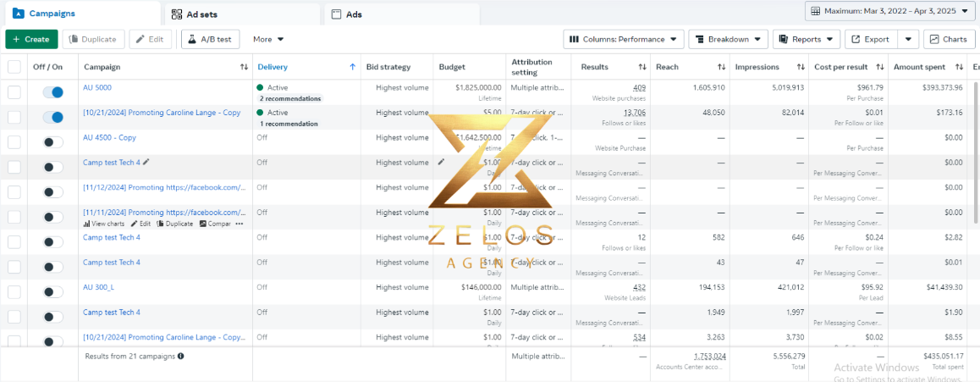Image resolution: width=980 pixels, height=382 pixels.
Task: Start an A/B test
Action: coord(211,40)
